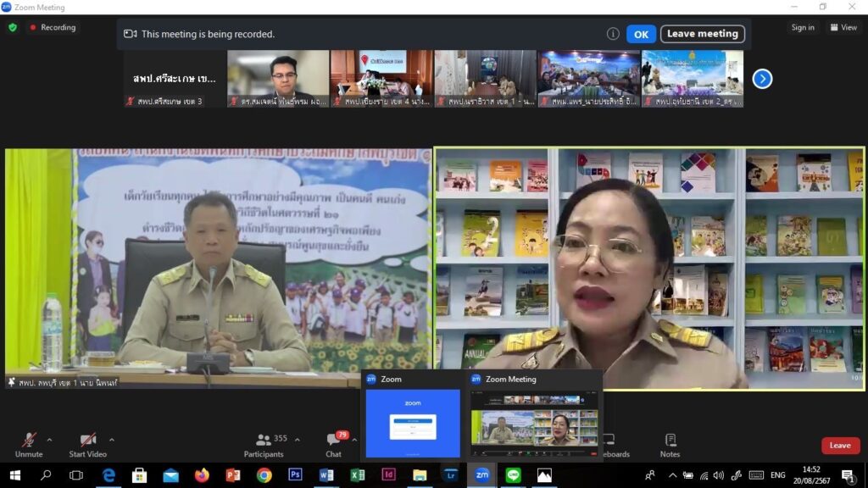The width and height of the screenshot is (868, 488).
Task: Open Photoshop from the taskbar
Action: 295,475
